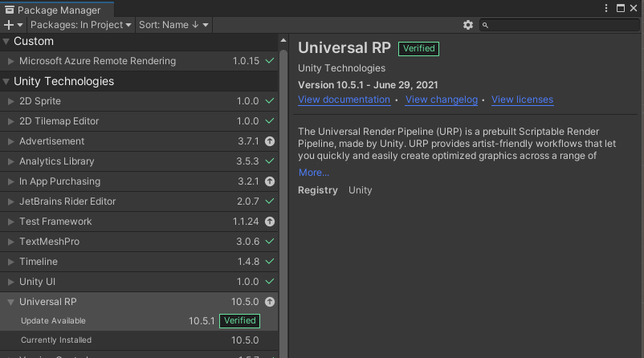
Task: Click the Universal RP update arrow icon
Action: 270,302
